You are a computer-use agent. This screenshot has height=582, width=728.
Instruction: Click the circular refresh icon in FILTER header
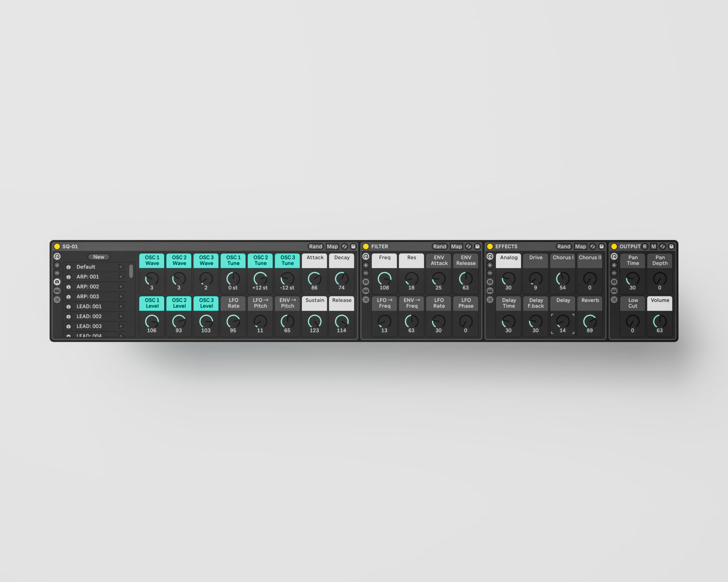point(469,246)
